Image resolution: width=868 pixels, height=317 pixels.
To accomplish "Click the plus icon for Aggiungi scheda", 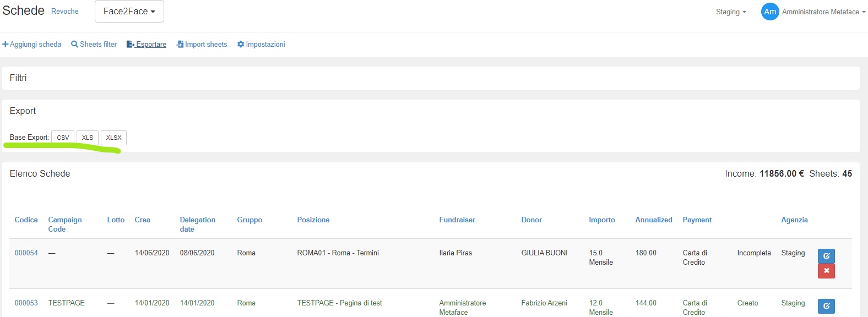I will pos(6,45).
